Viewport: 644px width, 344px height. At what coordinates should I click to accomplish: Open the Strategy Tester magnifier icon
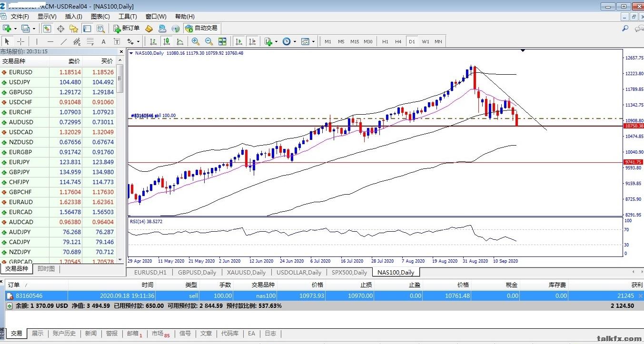point(100,29)
